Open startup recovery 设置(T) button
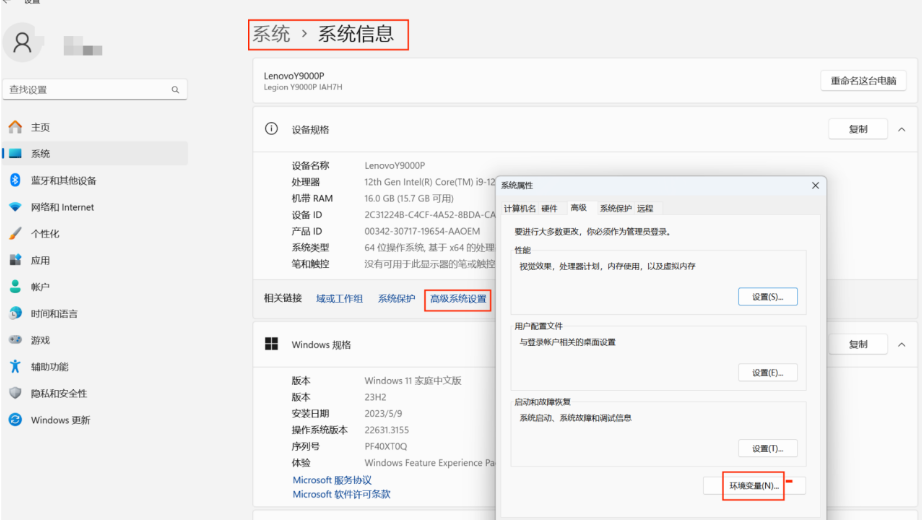The width and height of the screenshot is (922, 520). pyautogui.click(x=768, y=449)
